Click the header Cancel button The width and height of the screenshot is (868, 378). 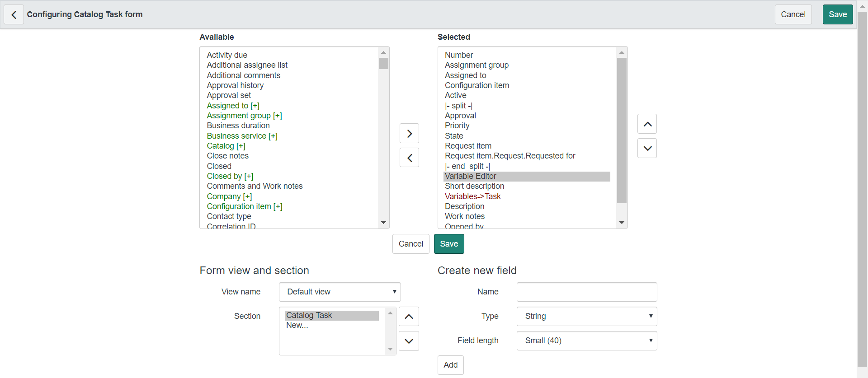[793, 14]
